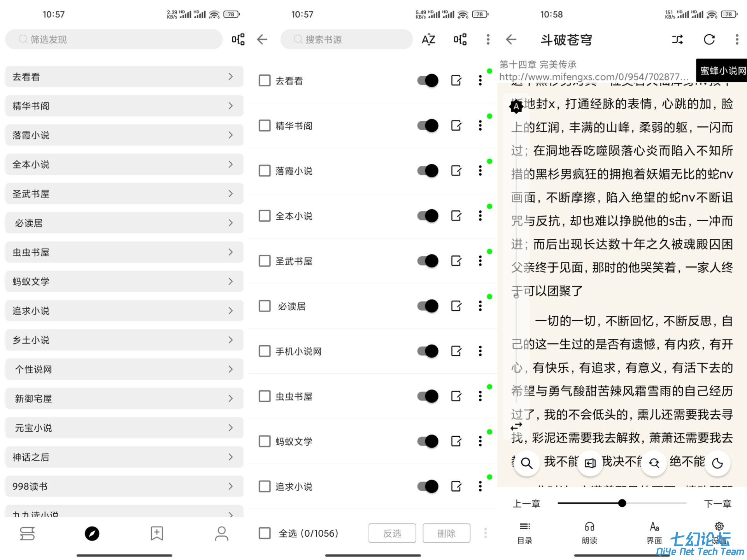Click the chapter progress slider handle

tap(622, 503)
